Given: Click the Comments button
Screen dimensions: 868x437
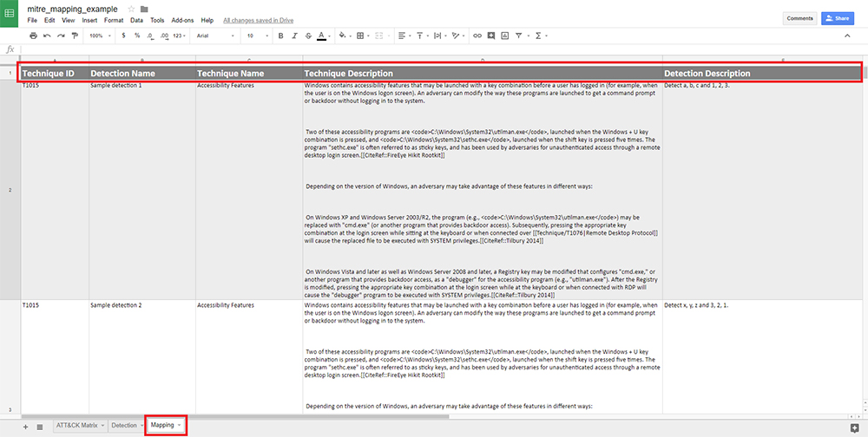Looking at the screenshot, I should (799, 18).
